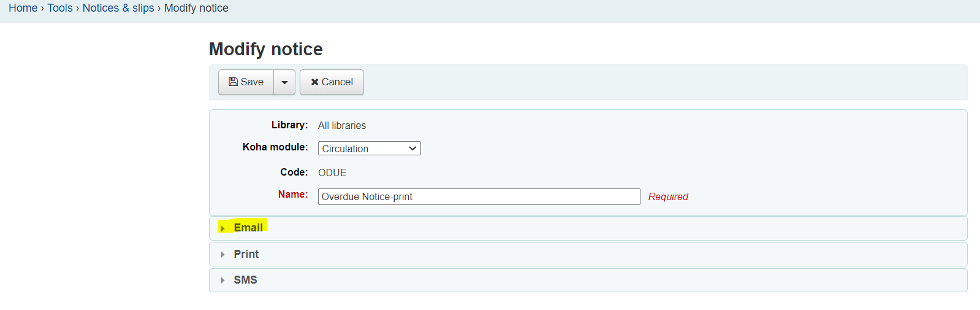Expand the SMS section triangle arrow

(222, 280)
